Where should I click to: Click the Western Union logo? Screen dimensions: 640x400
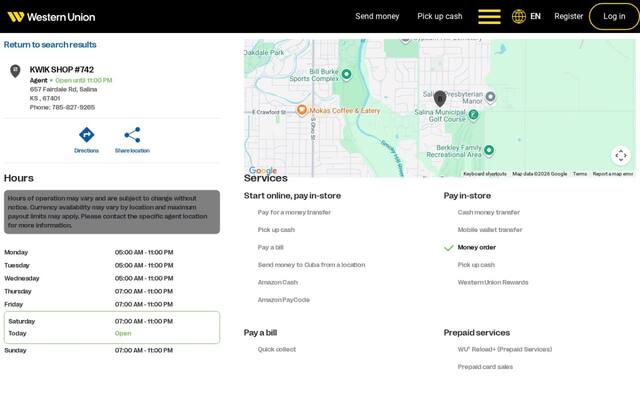[x=51, y=17]
